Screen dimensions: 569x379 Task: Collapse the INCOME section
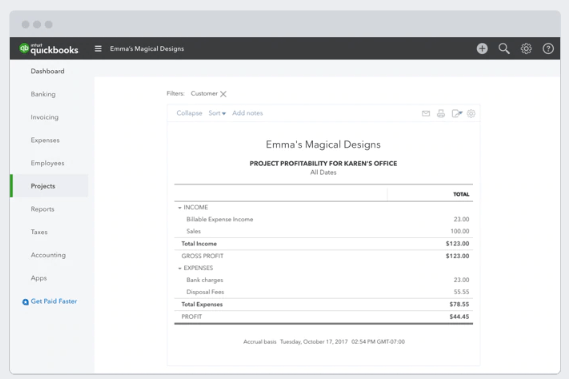point(180,208)
